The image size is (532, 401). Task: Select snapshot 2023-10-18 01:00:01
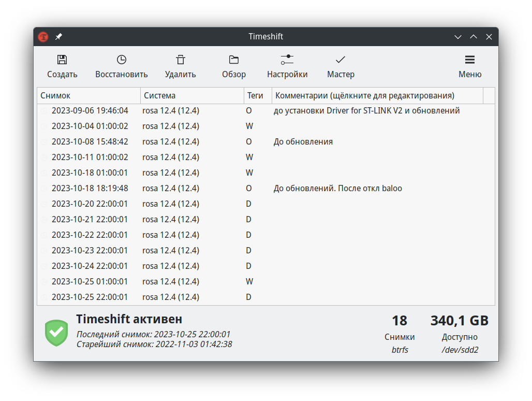[x=265, y=173]
